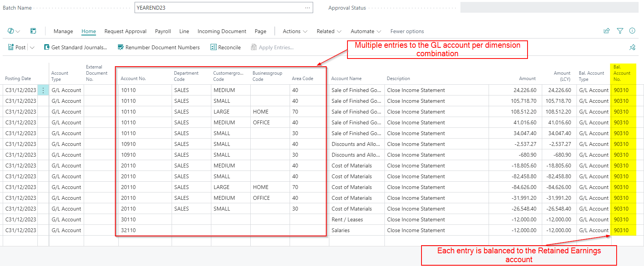Image resolution: width=644 pixels, height=266 pixels.
Task: Expand the Automate menu
Action: pos(366,31)
